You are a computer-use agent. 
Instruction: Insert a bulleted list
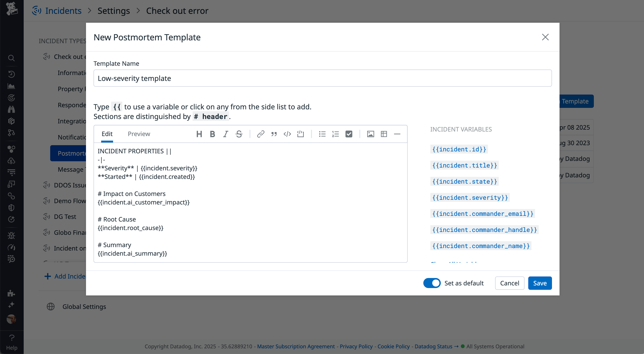pyautogui.click(x=322, y=134)
